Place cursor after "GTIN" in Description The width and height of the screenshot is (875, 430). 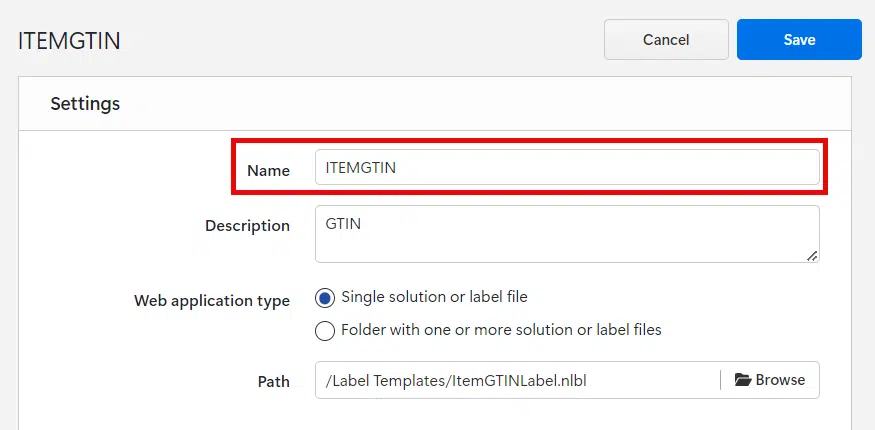[x=363, y=224]
